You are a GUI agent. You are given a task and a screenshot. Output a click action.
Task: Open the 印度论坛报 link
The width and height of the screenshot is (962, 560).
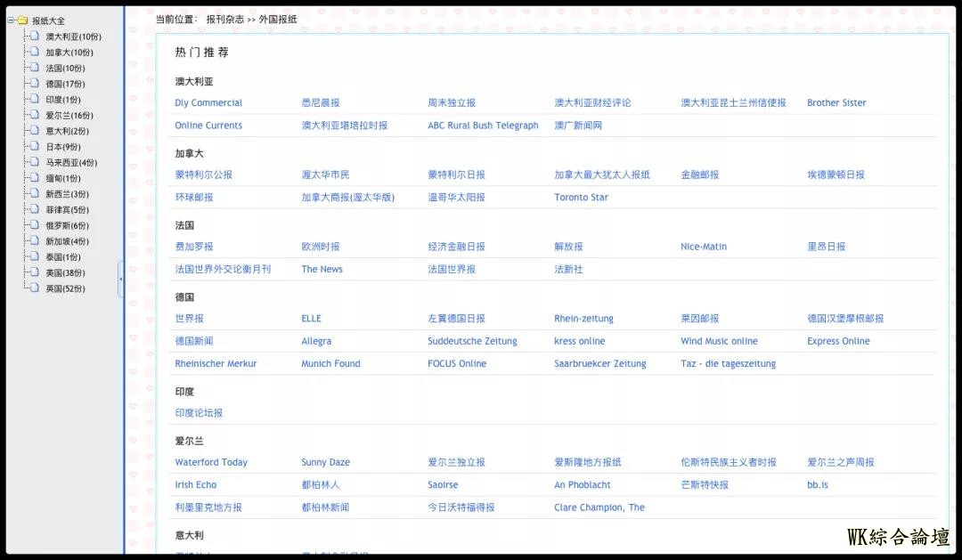click(199, 413)
